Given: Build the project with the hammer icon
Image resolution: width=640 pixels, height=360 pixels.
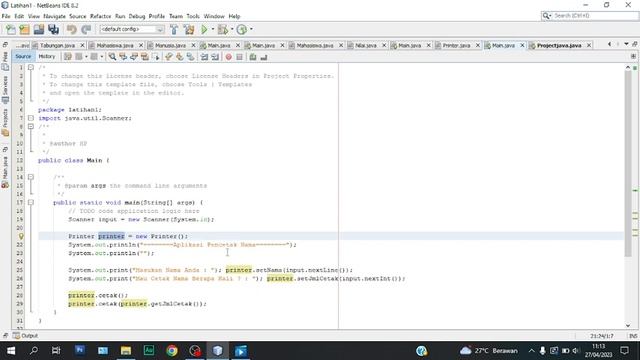Looking at the screenshot, I should 174,29.
